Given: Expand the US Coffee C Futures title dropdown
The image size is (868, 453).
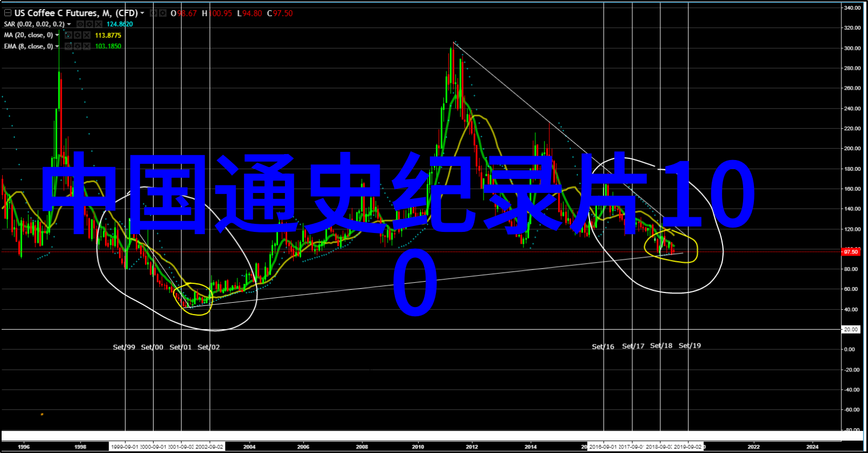Looking at the screenshot, I should pyautogui.click(x=142, y=13).
